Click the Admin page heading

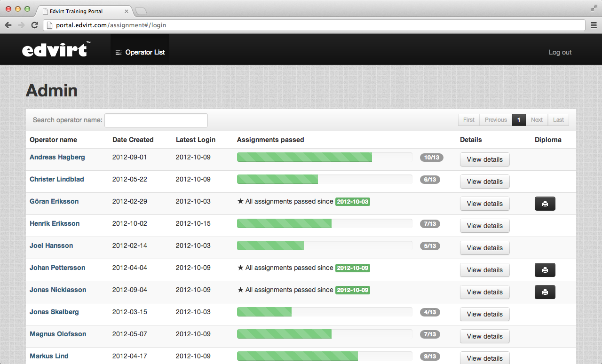point(52,90)
